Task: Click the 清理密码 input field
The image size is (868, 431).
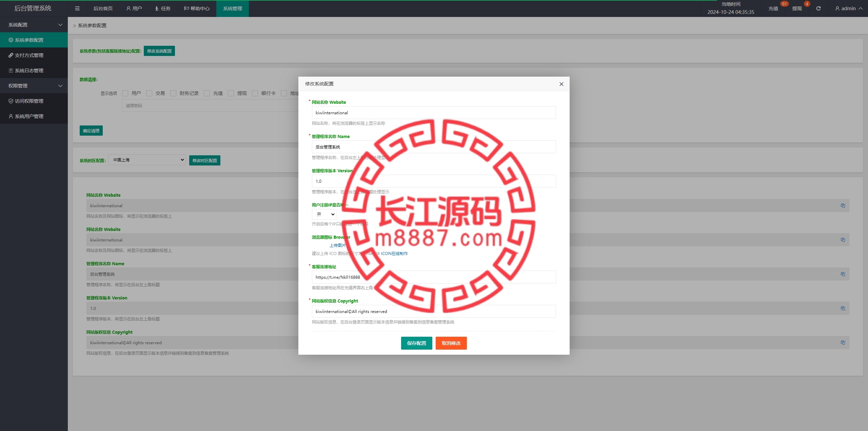Action: click(x=210, y=106)
